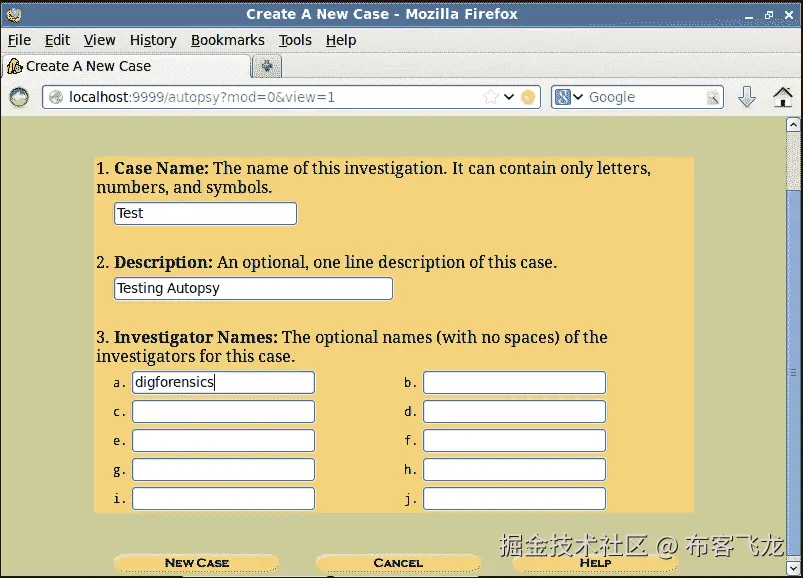Click the 'Description:' label text
Screen dimensions: 803x578
[x=163, y=262]
